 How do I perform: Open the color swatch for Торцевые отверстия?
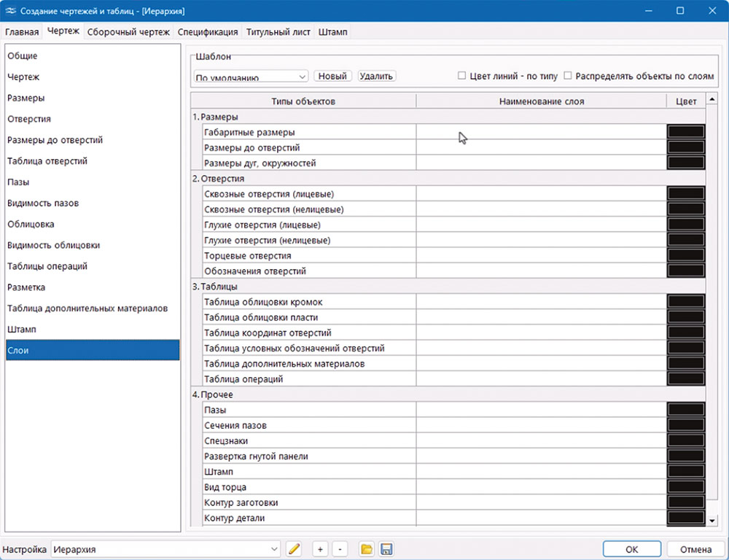[x=685, y=256]
